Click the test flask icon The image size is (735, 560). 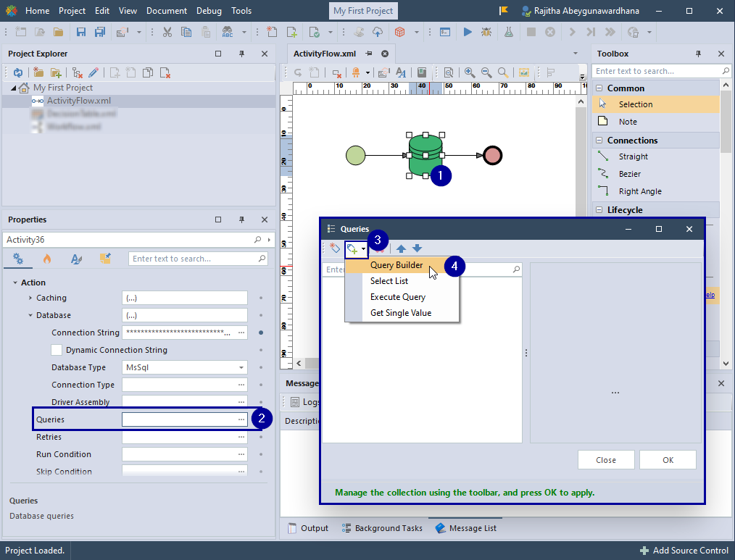click(x=509, y=32)
